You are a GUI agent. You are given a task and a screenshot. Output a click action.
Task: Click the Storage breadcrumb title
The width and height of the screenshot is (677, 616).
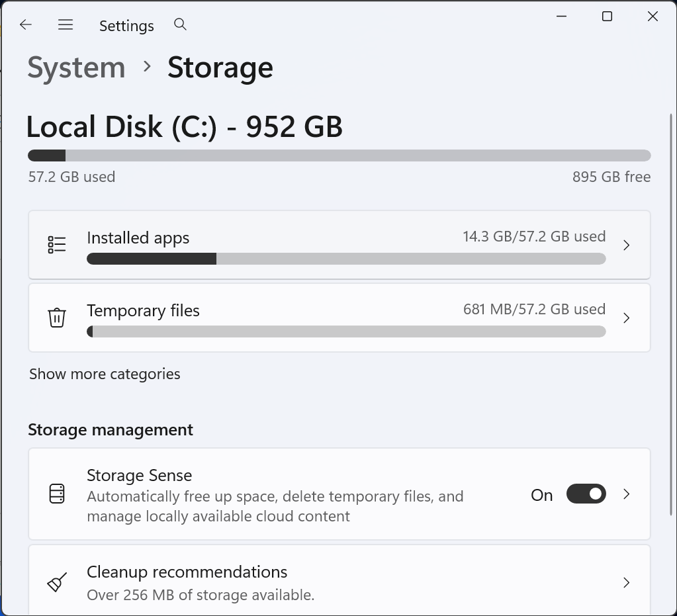click(220, 67)
